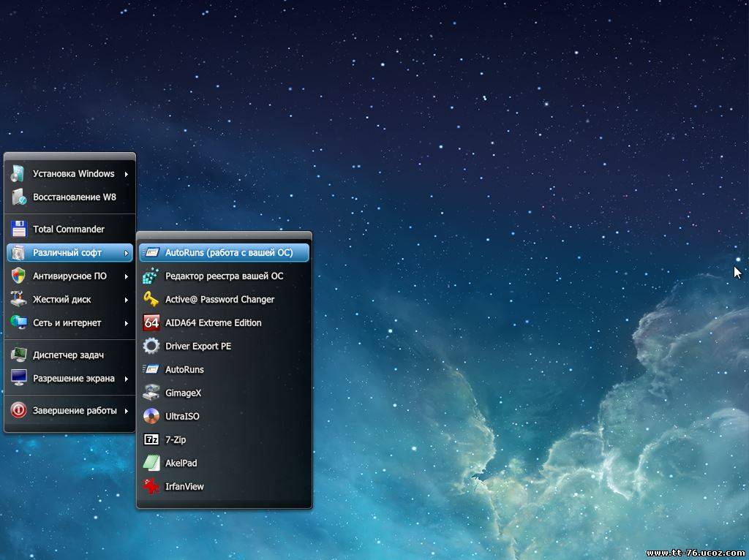Expand the Завершение работы submenu arrow

[126, 411]
